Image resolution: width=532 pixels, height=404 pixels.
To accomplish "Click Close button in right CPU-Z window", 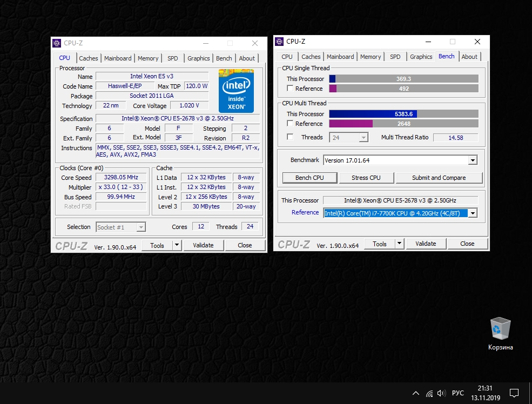I will coord(467,244).
